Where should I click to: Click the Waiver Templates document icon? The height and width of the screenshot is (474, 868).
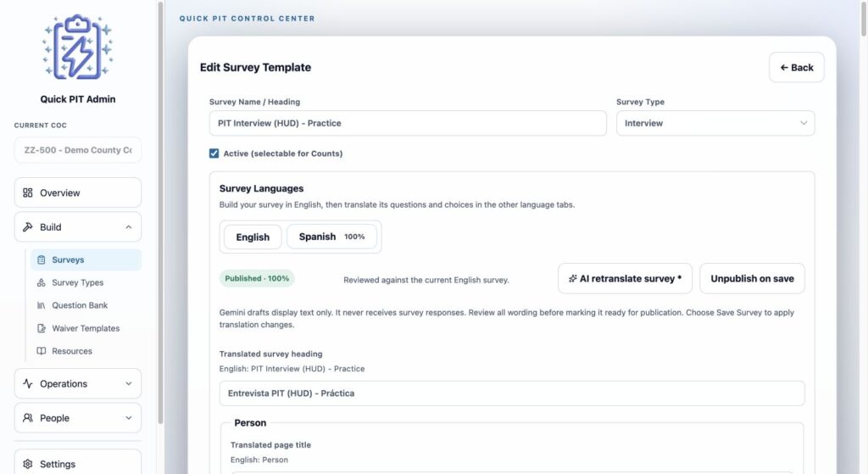(41, 328)
